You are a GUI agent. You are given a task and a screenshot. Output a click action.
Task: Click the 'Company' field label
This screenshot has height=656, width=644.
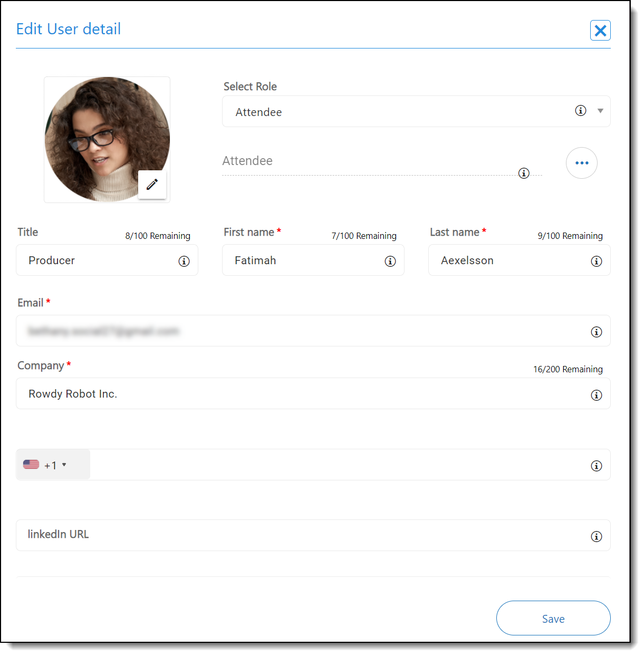tap(41, 366)
